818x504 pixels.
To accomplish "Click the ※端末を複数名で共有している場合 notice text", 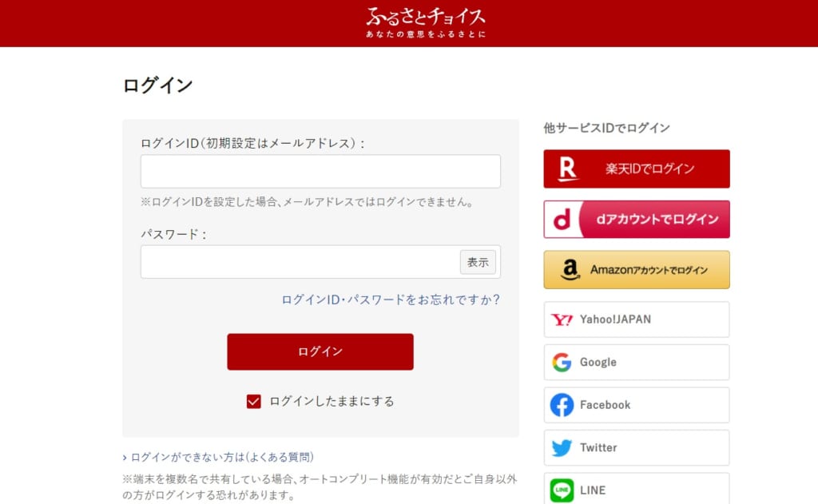I will click(x=320, y=486).
